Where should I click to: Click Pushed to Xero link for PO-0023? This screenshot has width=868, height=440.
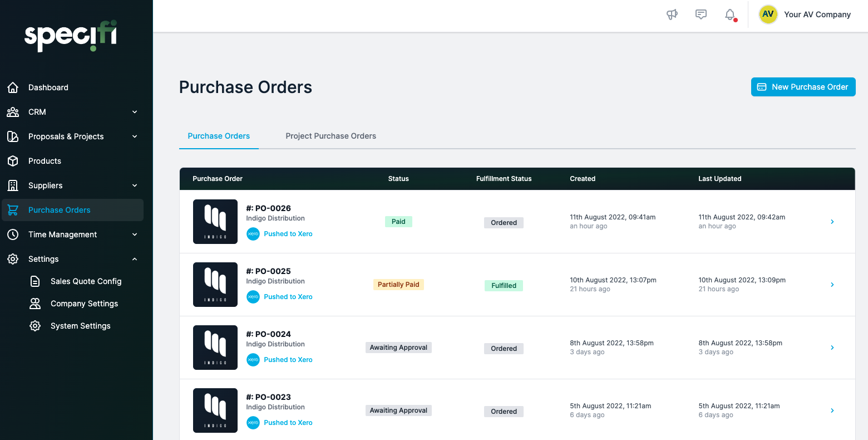pyautogui.click(x=288, y=423)
